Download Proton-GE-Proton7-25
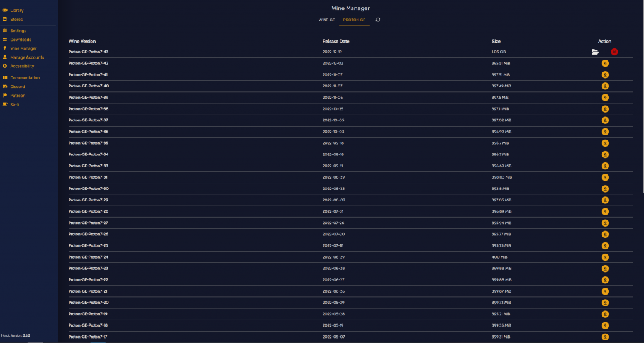The image size is (644, 343). point(605,245)
